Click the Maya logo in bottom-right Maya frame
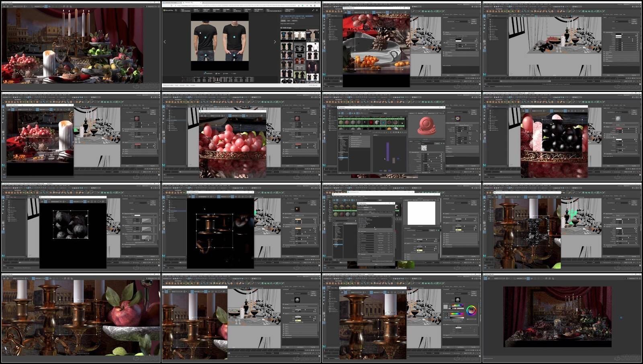Screen dimensions: 643x364 pos(324,346)
